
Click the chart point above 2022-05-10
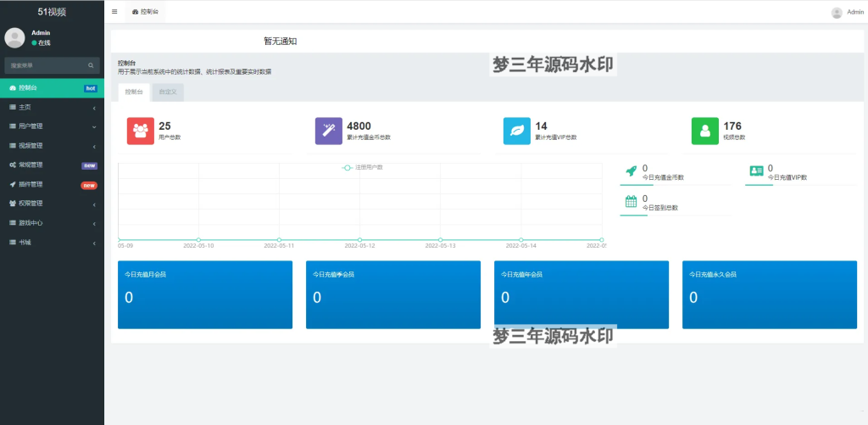click(x=198, y=240)
